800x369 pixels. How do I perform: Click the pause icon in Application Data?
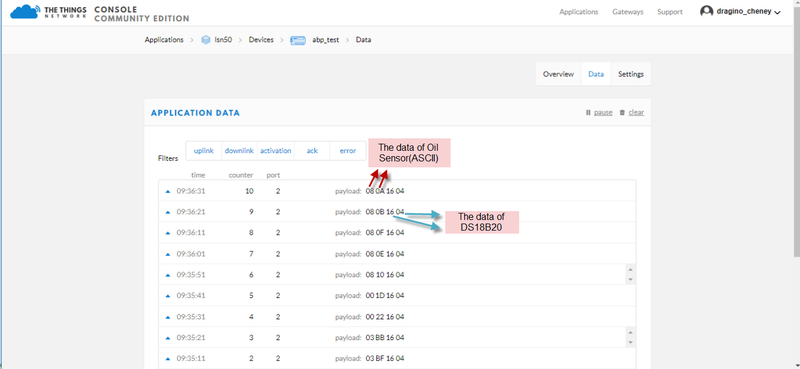pyautogui.click(x=588, y=112)
